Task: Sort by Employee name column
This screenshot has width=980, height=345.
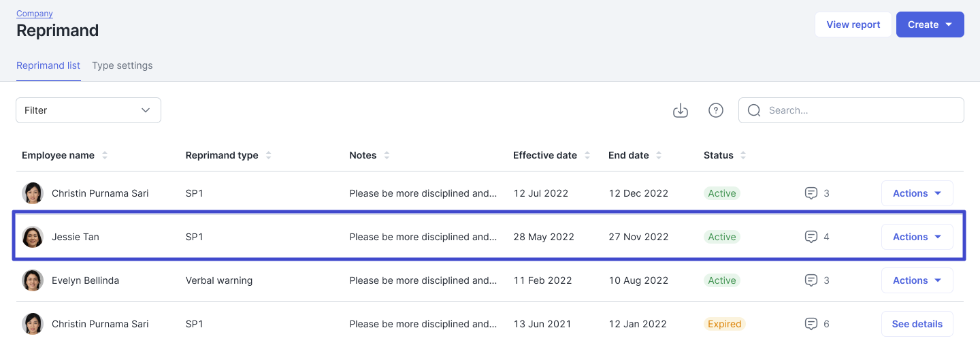Action: coord(105,155)
